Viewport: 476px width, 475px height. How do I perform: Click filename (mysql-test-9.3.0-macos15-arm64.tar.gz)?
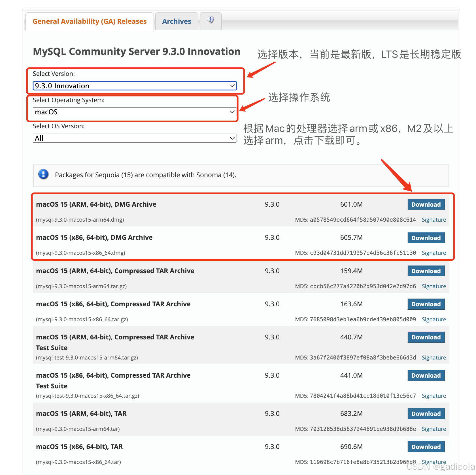click(x=87, y=358)
